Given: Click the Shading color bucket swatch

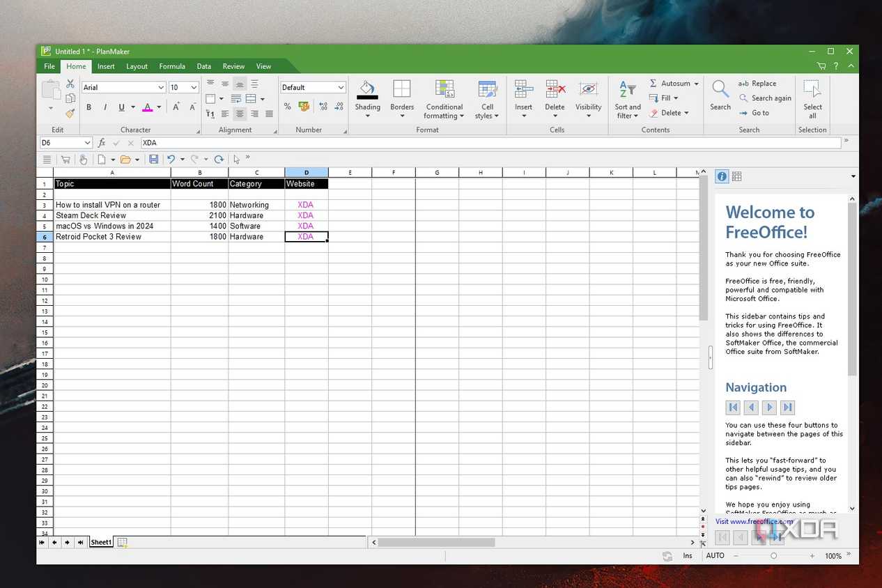Looking at the screenshot, I should [x=367, y=88].
